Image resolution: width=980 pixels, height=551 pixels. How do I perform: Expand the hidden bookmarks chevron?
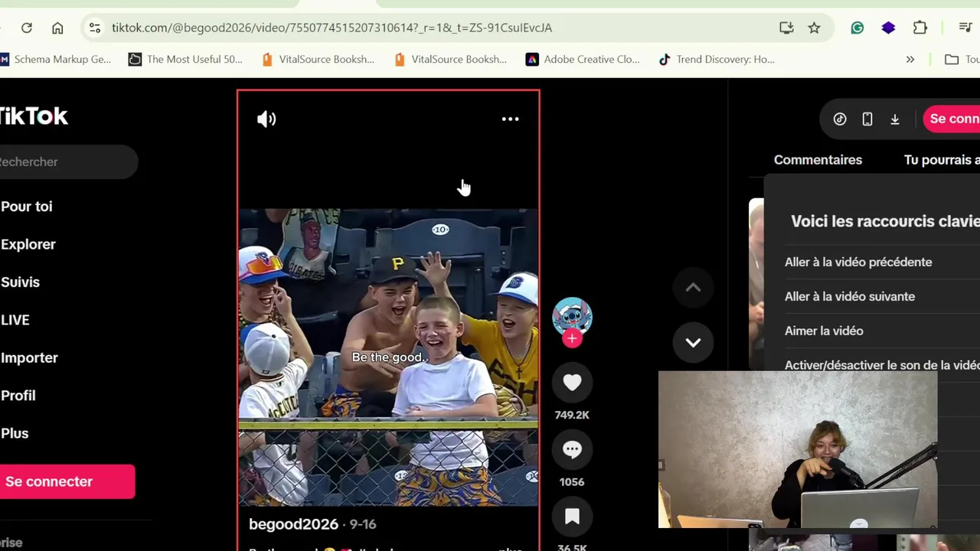(x=910, y=59)
